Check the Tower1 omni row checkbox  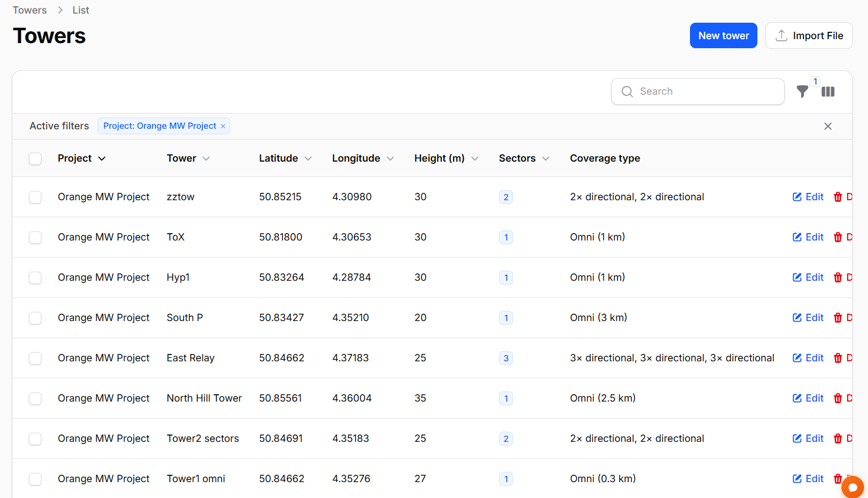[x=35, y=479]
